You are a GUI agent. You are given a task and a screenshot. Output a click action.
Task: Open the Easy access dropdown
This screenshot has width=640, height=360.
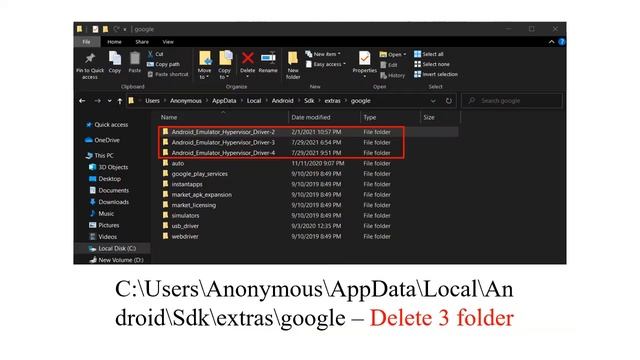tap(325, 64)
